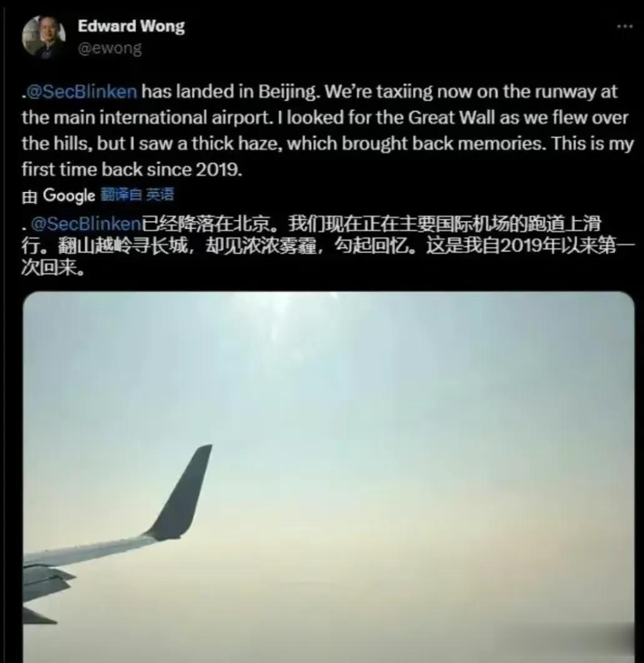
Task: Open the attached airplane wing photo
Action: [x=328, y=477]
